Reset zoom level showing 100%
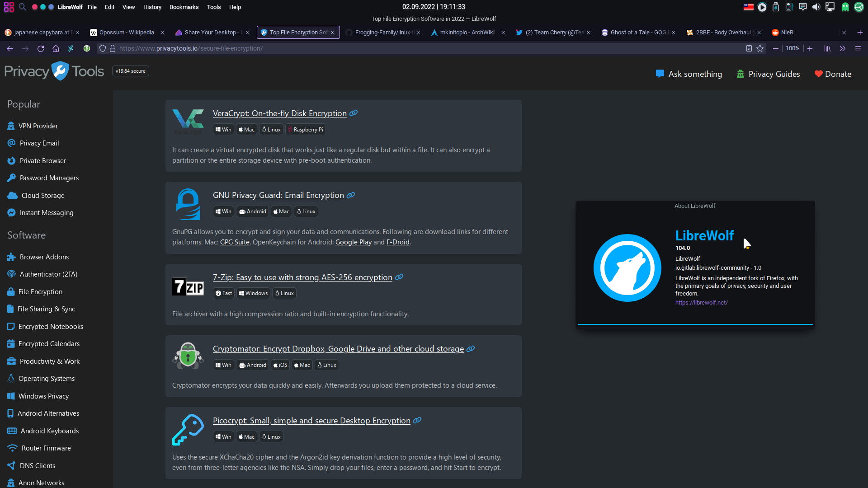 (x=793, y=48)
